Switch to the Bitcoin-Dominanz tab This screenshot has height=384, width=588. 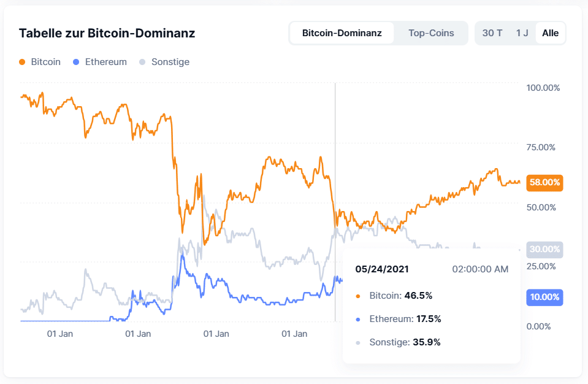[x=341, y=33]
